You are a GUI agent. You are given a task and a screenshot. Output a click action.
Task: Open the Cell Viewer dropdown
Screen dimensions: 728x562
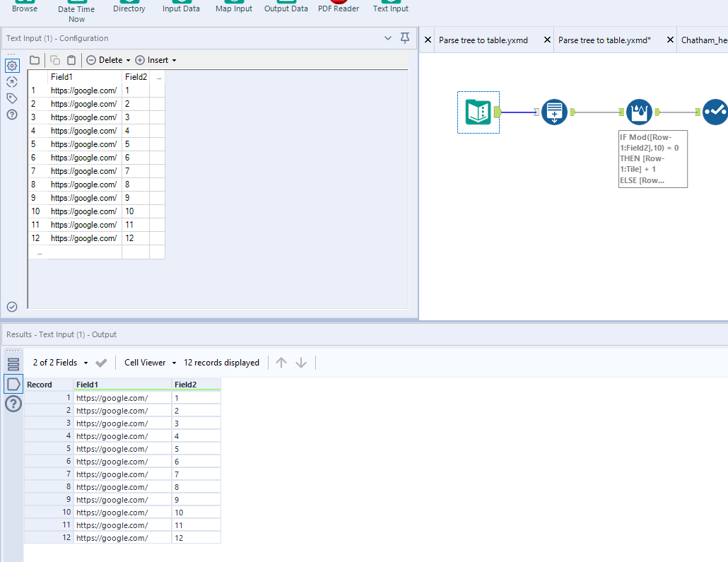click(148, 362)
